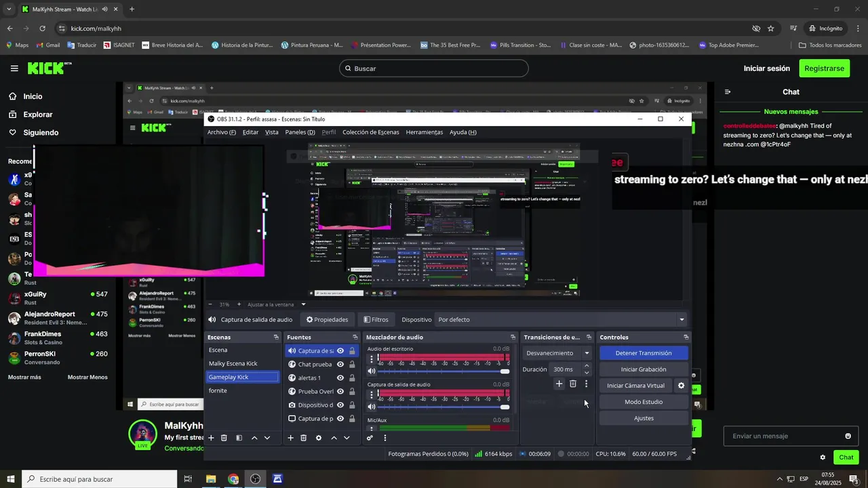
Task: Add a transition with the plus icon
Action: point(559,384)
